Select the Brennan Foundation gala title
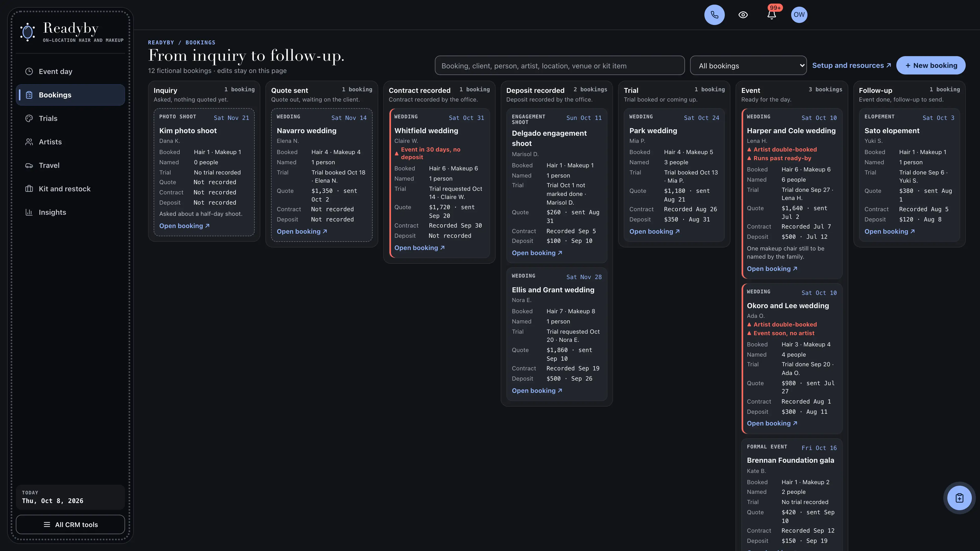The width and height of the screenshot is (980, 551). coord(791,460)
